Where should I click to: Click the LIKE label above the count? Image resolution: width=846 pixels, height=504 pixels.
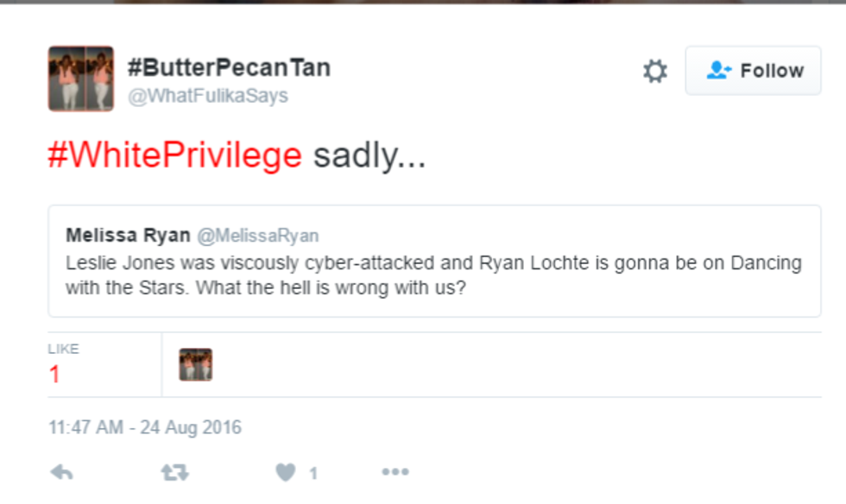tap(63, 349)
